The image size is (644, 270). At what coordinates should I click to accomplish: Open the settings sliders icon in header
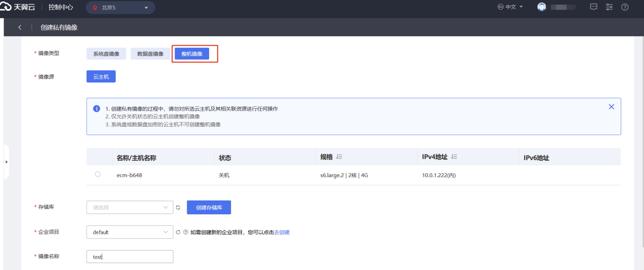click(x=609, y=7)
